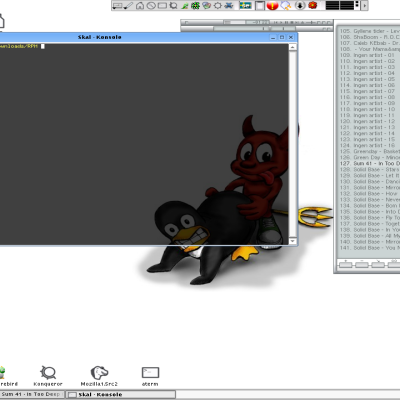
Task: Open the clock icon in the top panel
Action: click(151, 6)
